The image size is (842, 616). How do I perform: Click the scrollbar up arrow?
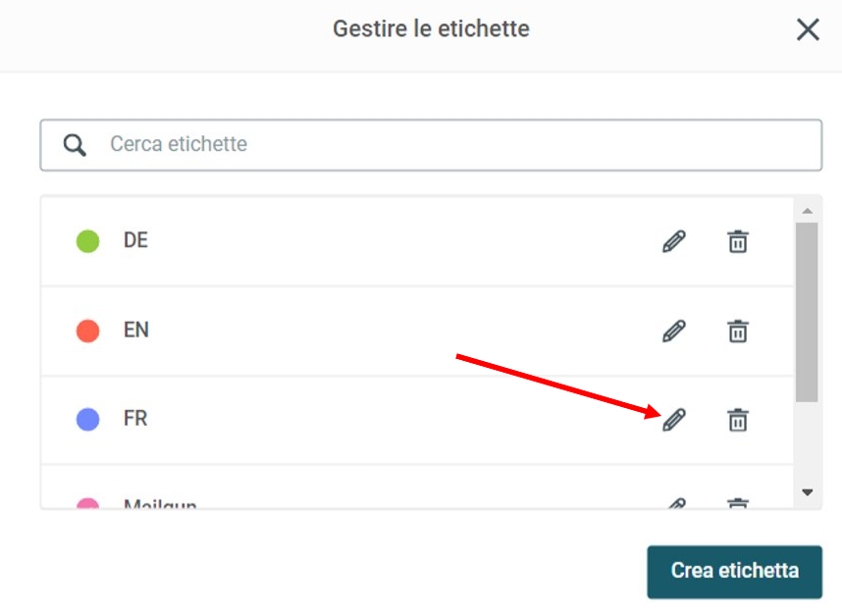pos(807,211)
